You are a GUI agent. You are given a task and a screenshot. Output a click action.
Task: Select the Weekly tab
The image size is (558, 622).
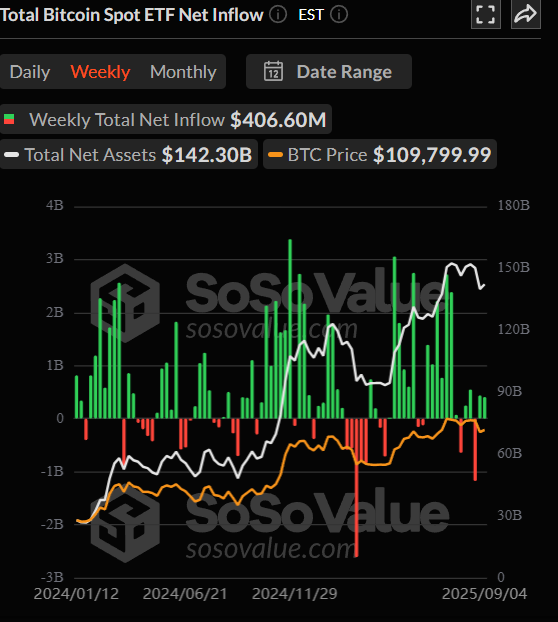click(100, 72)
